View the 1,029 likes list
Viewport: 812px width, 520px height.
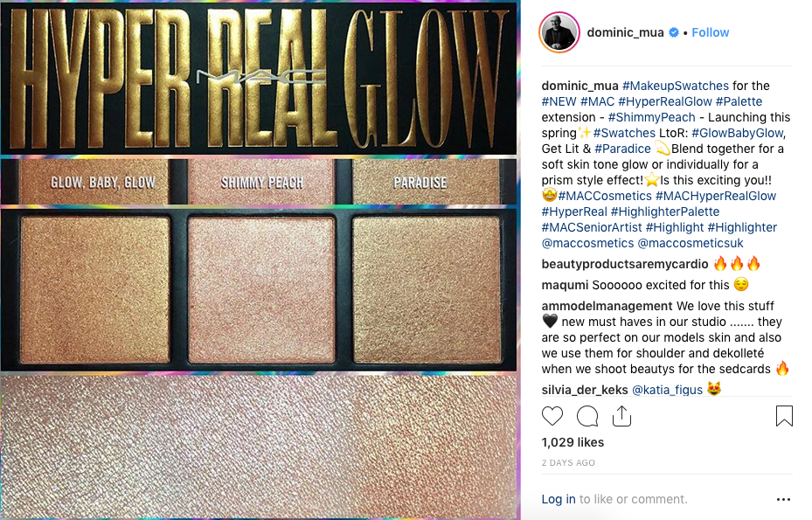(573, 442)
